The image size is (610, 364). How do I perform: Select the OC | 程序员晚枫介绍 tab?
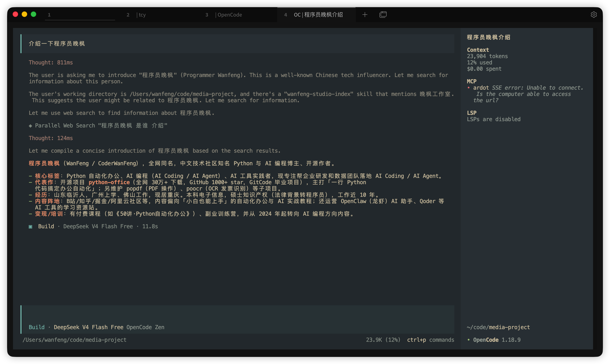click(316, 15)
